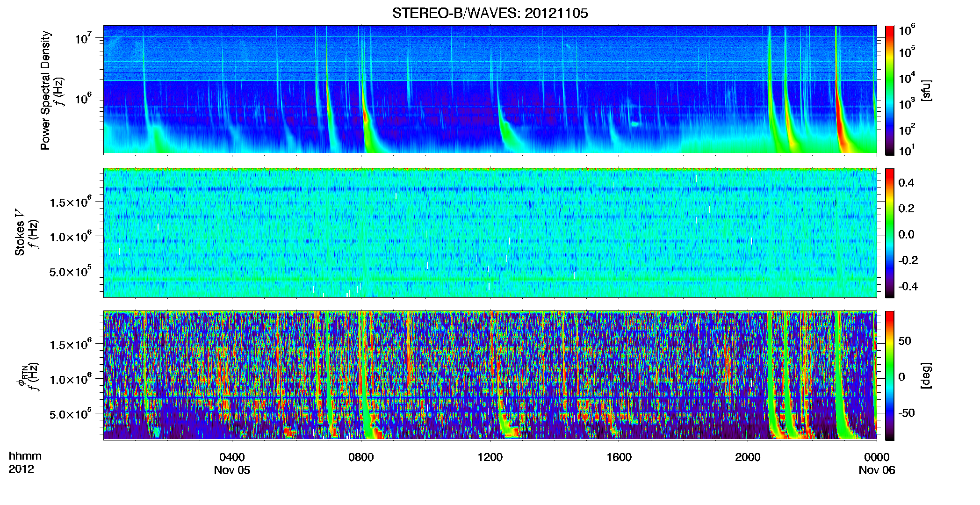
Task: Click the top panel color bar
Action: 890,90
